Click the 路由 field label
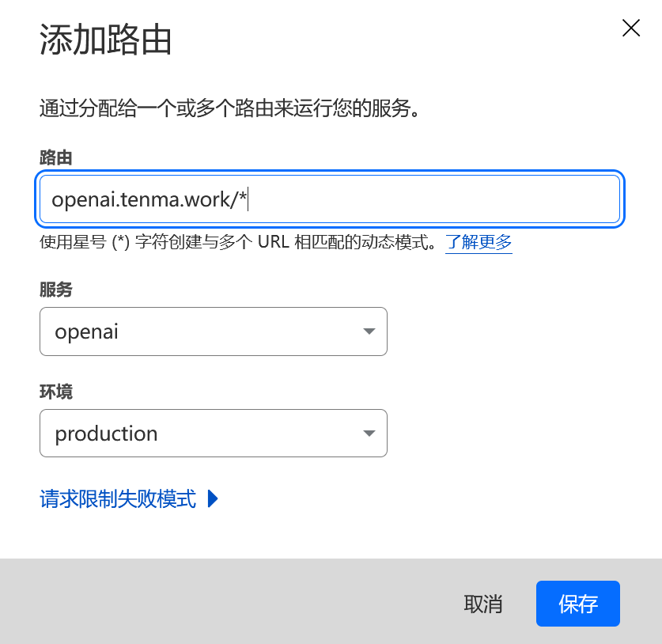The image size is (662, 644). click(x=56, y=157)
